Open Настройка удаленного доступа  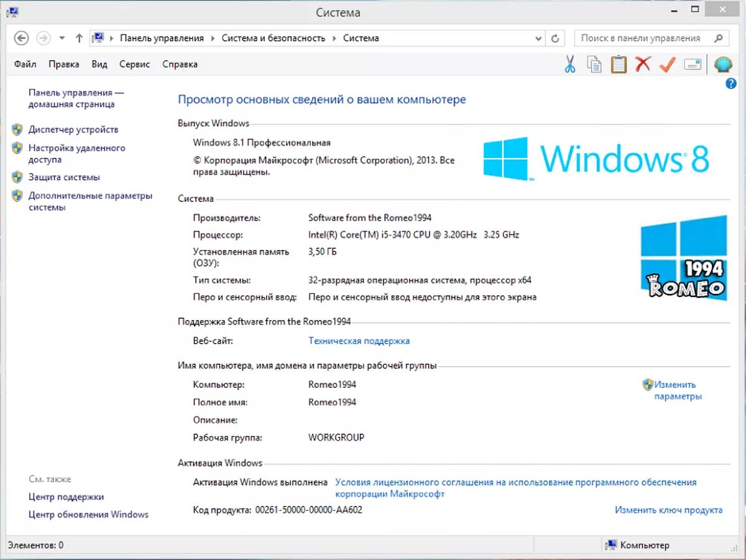77,154
